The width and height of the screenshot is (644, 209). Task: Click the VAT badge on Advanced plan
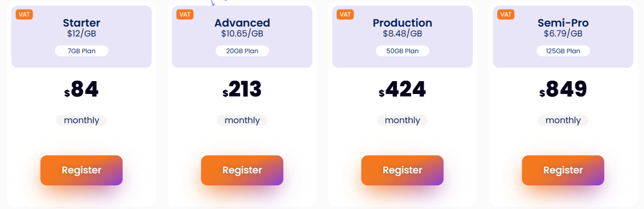185,14
